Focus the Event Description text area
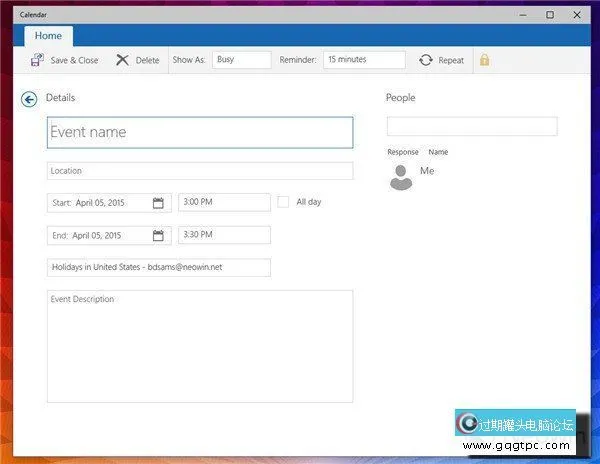 200,346
